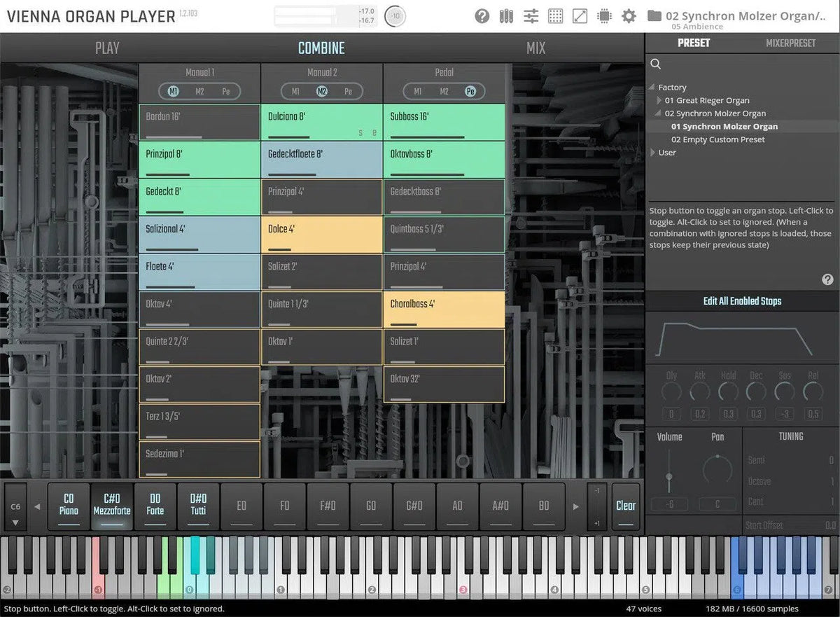840x617 pixels.
Task: Click the dotted grid icon in the toolbar
Action: (555, 15)
